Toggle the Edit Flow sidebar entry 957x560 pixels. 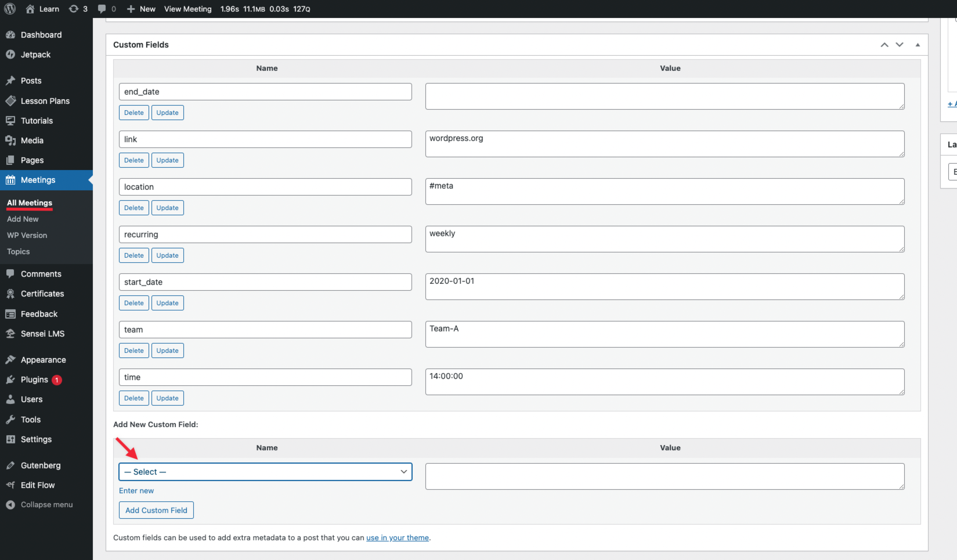coord(38,485)
